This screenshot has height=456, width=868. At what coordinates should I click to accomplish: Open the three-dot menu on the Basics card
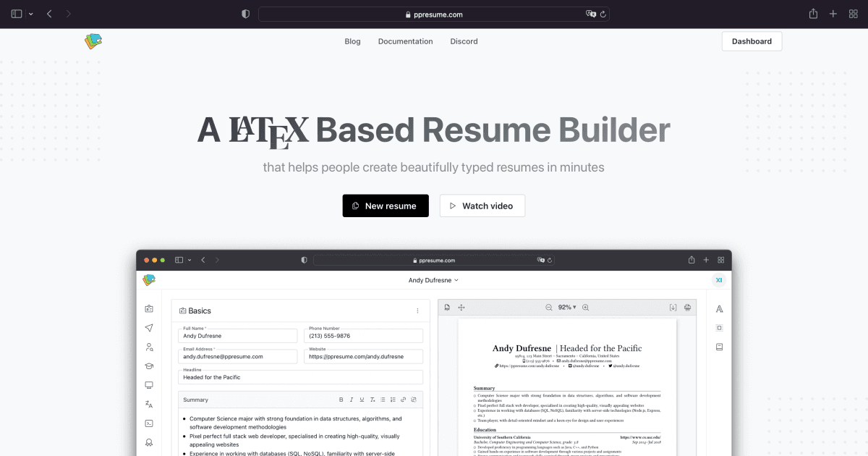tap(417, 311)
